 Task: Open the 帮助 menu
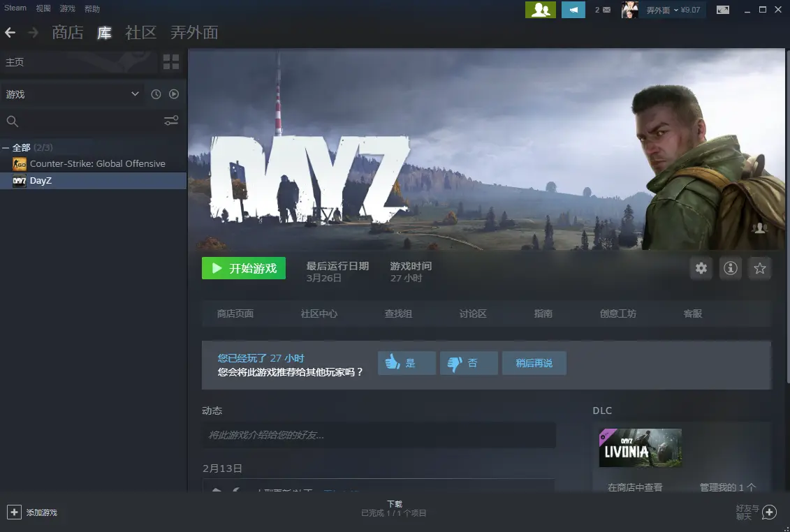[92, 8]
